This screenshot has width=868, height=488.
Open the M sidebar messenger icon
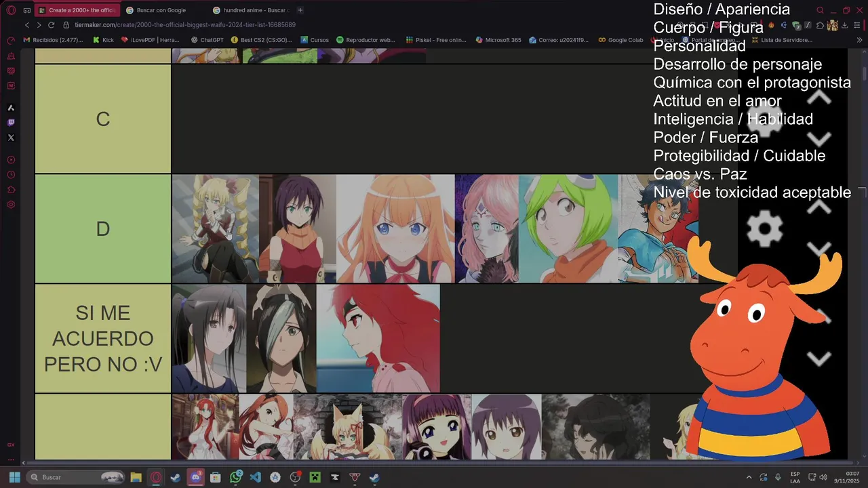pyautogui.click(x=11, y=86)
